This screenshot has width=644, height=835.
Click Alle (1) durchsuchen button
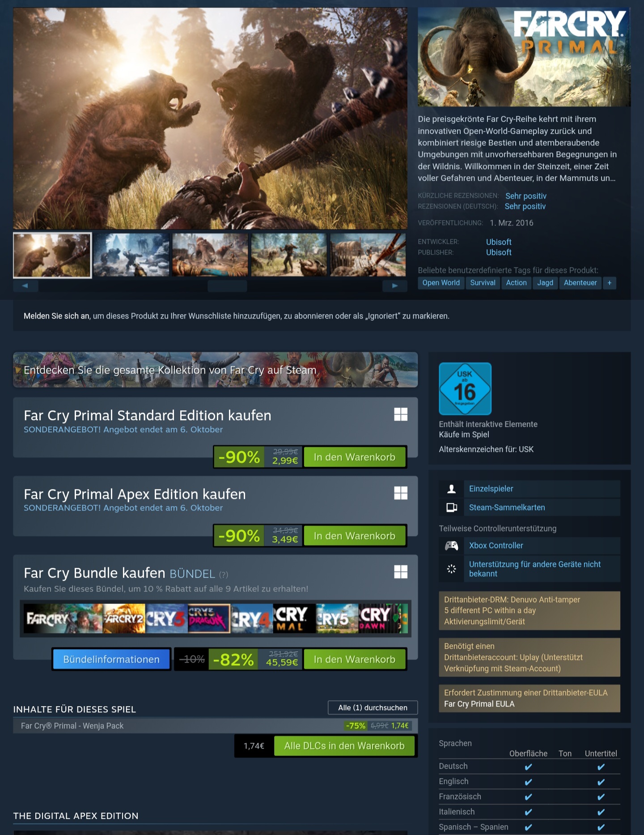pyautogui.click(x=373, y=707)
